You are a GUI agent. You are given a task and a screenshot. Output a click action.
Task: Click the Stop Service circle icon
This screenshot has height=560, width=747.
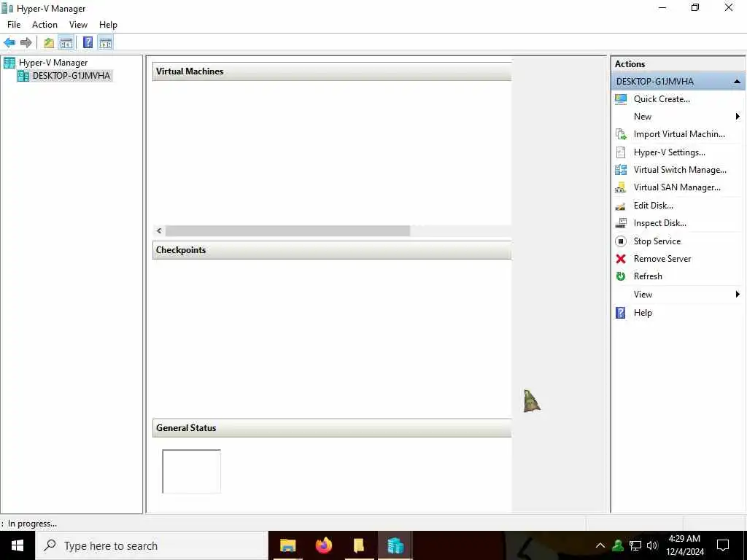coord(621,241)
